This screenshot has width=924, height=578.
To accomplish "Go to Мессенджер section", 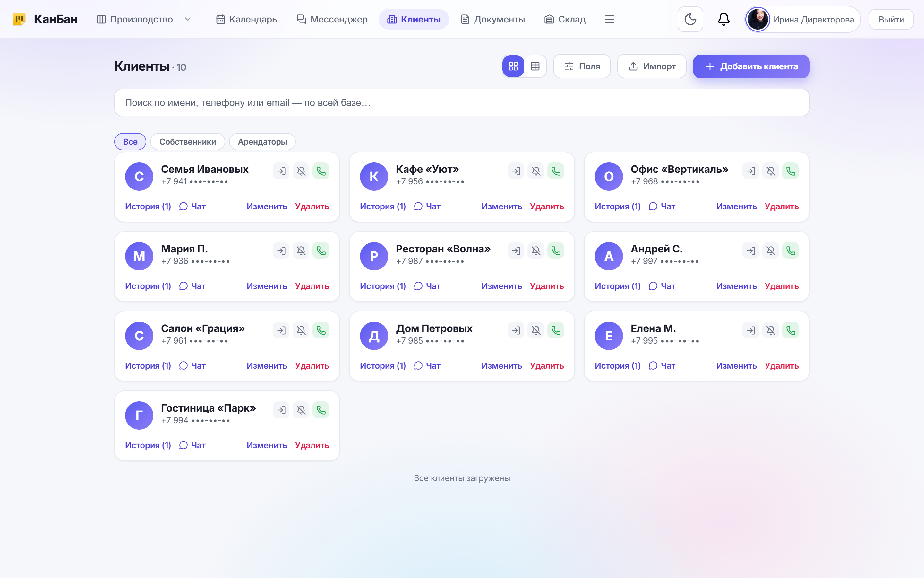I will (332, 19).
